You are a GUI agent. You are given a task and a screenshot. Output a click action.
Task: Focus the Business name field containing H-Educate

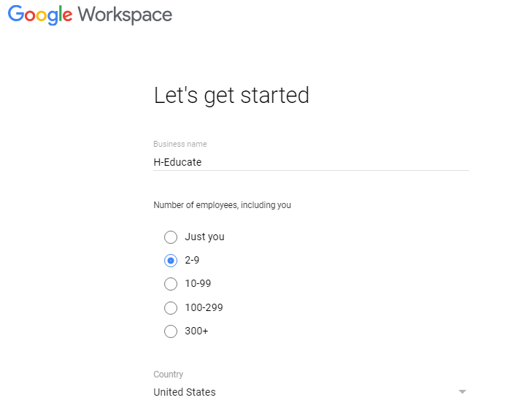[311, 162]
